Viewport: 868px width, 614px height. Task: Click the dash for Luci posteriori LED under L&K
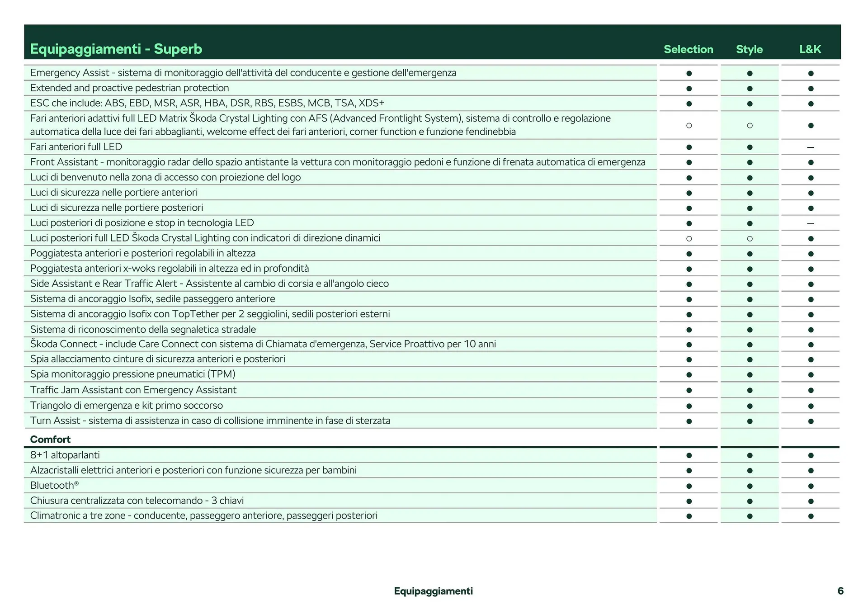(811, 222)
